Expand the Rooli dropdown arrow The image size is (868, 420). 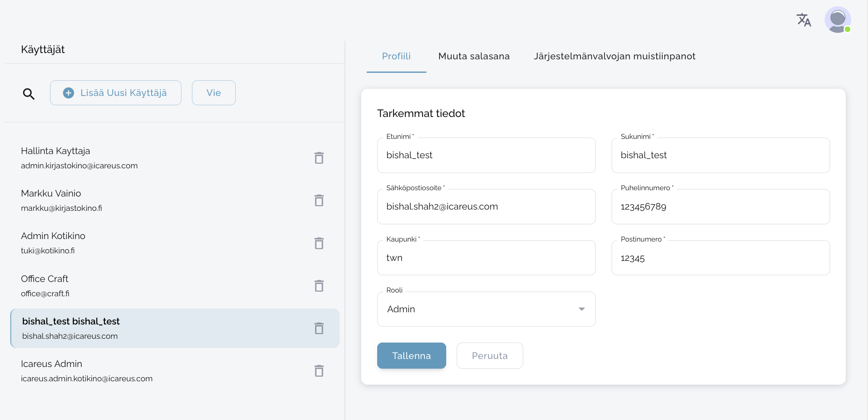point(581,309)
